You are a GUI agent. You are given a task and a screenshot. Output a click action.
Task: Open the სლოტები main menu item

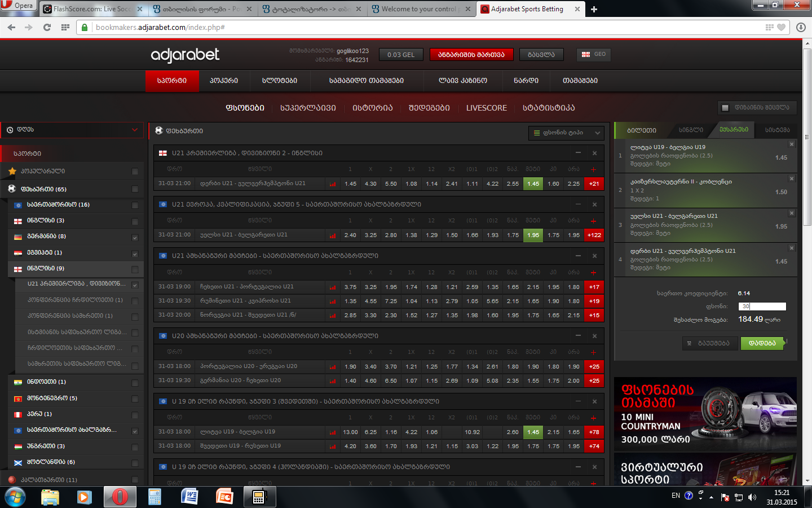point(280,81)
